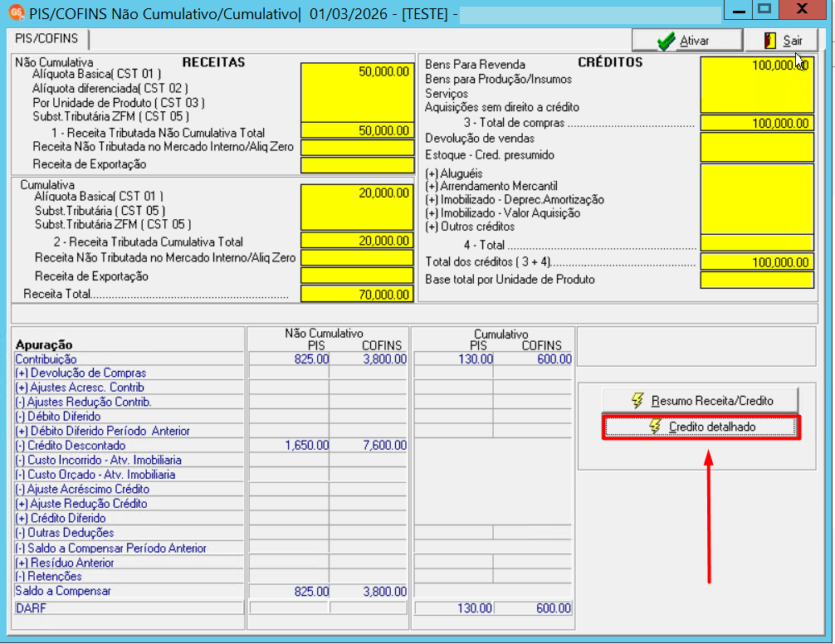
Task: Click the Sair door icon
Action: coord(770,41)
